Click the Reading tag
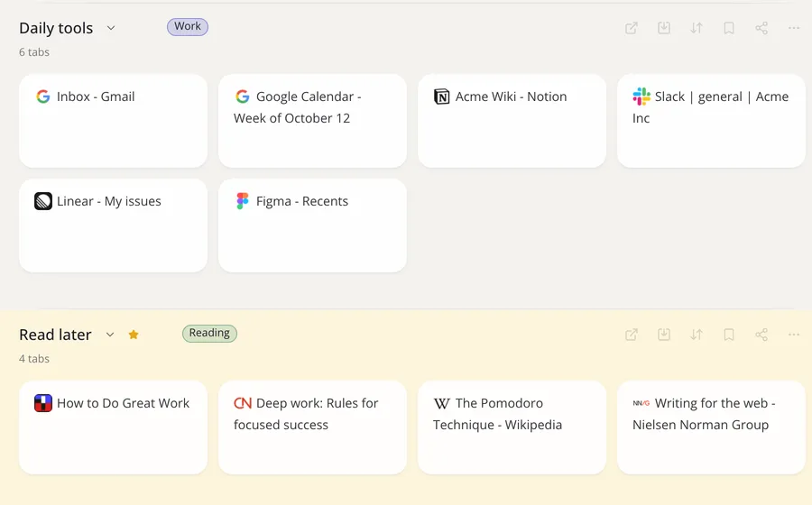Screen dimensions: 812x505 tap(209, 334)
